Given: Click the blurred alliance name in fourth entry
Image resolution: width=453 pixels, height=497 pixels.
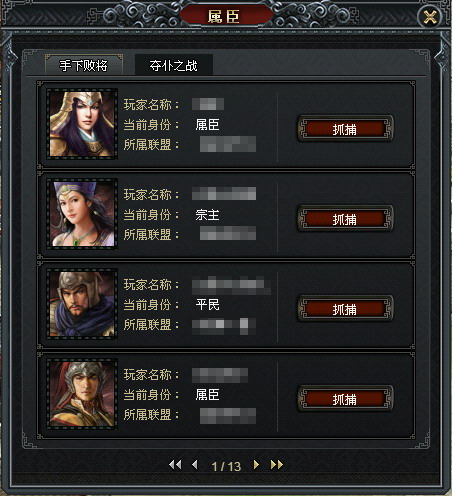Looking at the screenshot, I should coord(228,416).
